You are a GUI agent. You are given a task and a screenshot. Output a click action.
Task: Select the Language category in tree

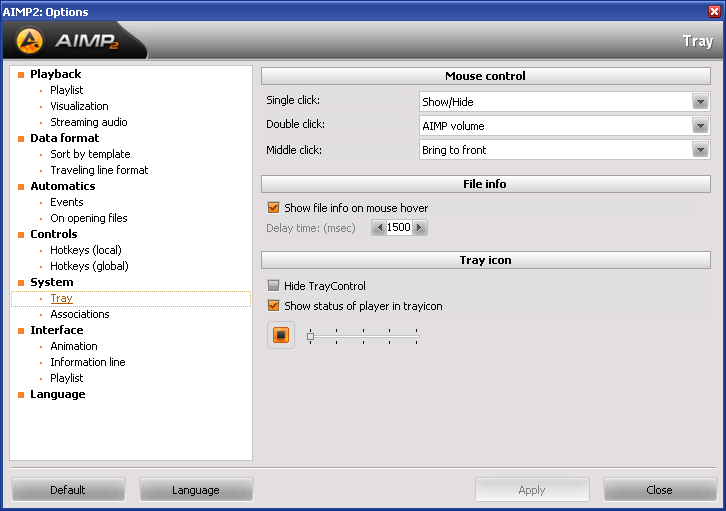pos(57,394)
